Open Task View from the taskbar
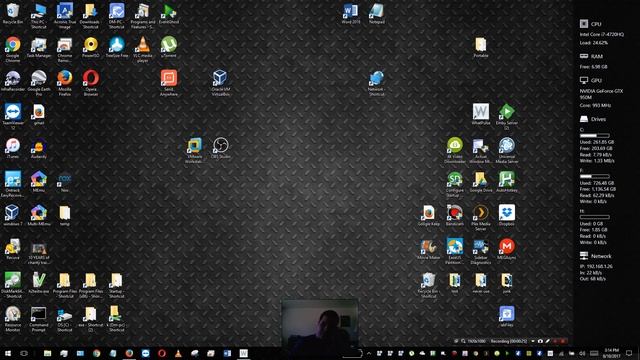 24,353
